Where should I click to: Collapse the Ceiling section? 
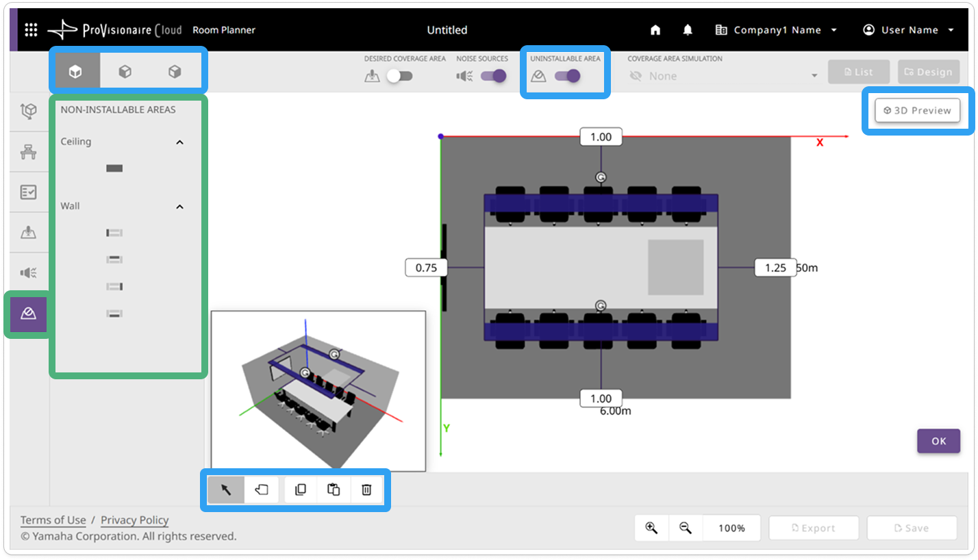[x=180, y=142]
